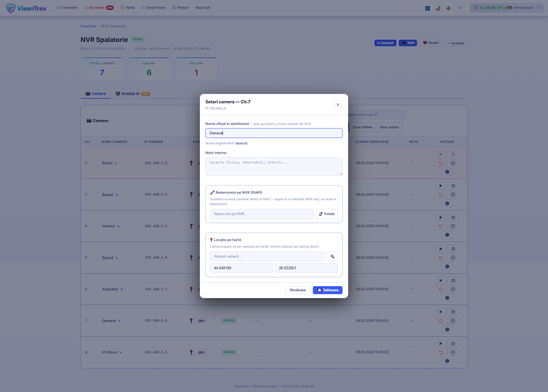Click the restart icon for Interior camera

click(441, 226)
